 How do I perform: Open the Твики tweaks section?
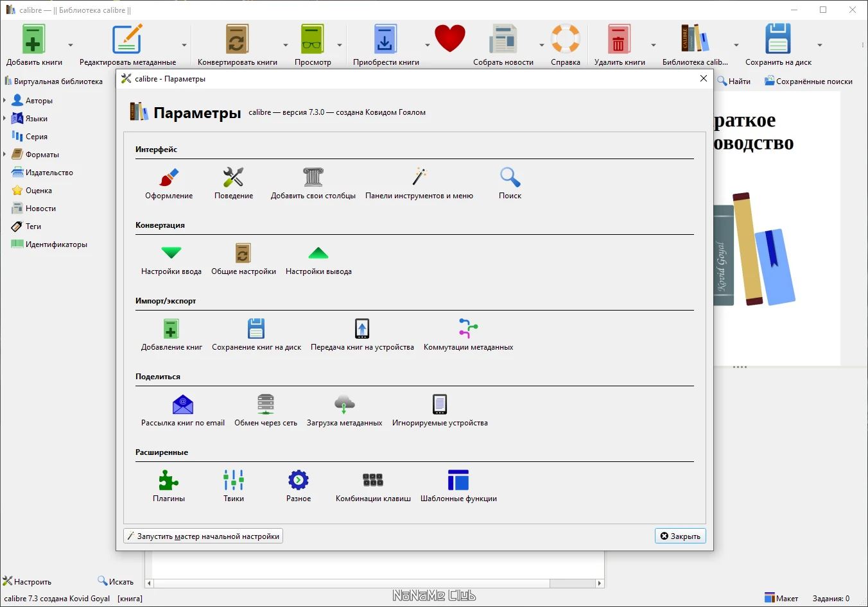[x=234, y=486]
